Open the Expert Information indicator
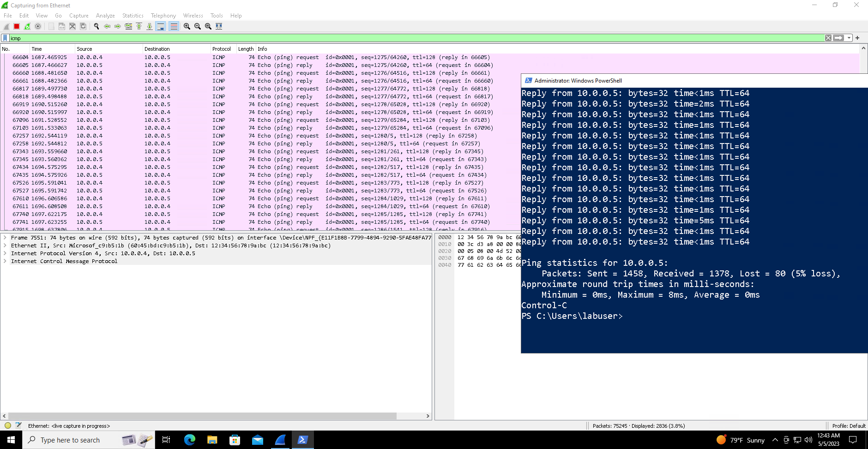The height and width of the screenshot is (449, 868). pyautogui.click(x=7, y=425)
